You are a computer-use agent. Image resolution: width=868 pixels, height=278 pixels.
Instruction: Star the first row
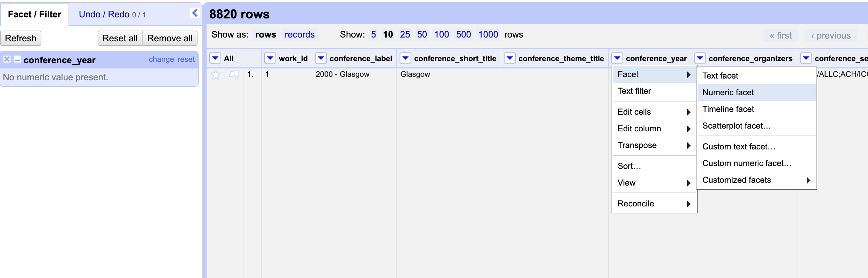click(216, 75)
